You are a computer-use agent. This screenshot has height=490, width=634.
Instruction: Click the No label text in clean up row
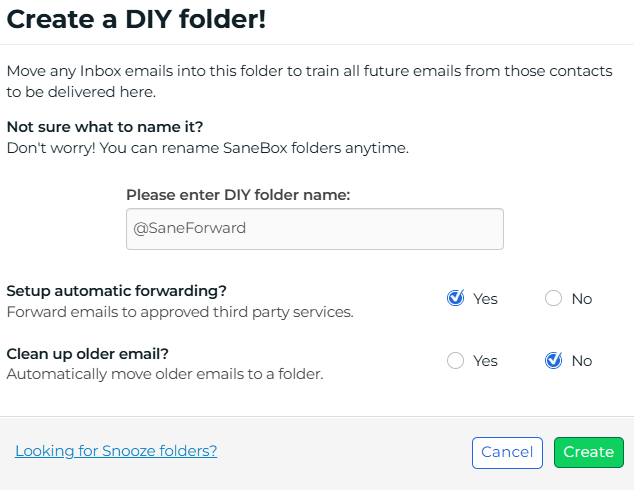582,361
